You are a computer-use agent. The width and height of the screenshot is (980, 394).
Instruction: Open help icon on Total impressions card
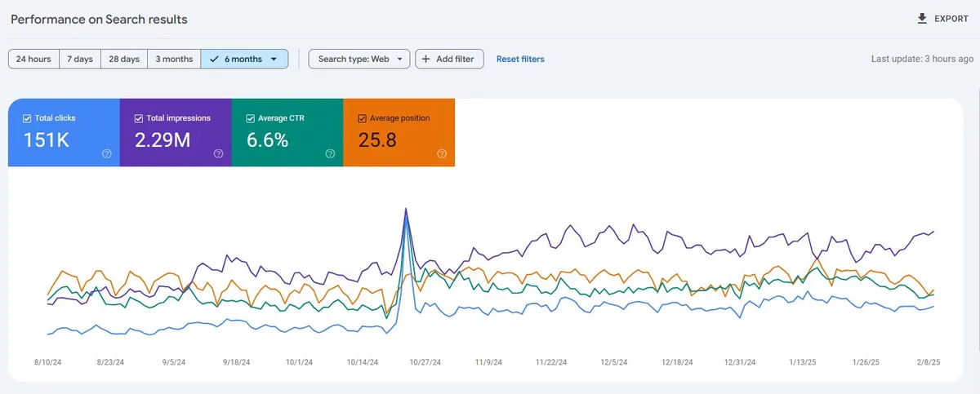pos(219,153)
